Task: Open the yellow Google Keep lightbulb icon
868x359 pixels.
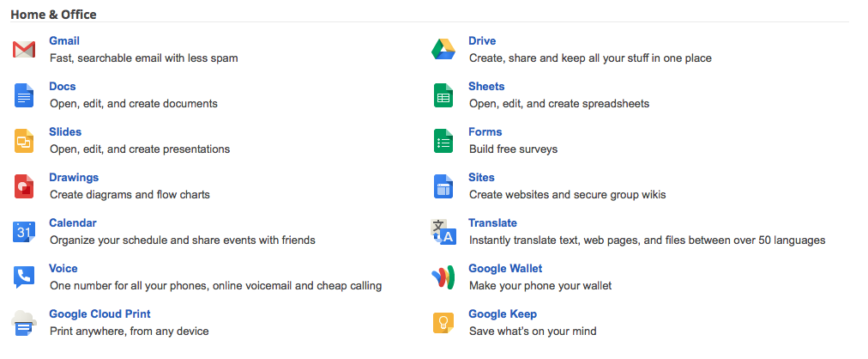Action: point(443,323)
